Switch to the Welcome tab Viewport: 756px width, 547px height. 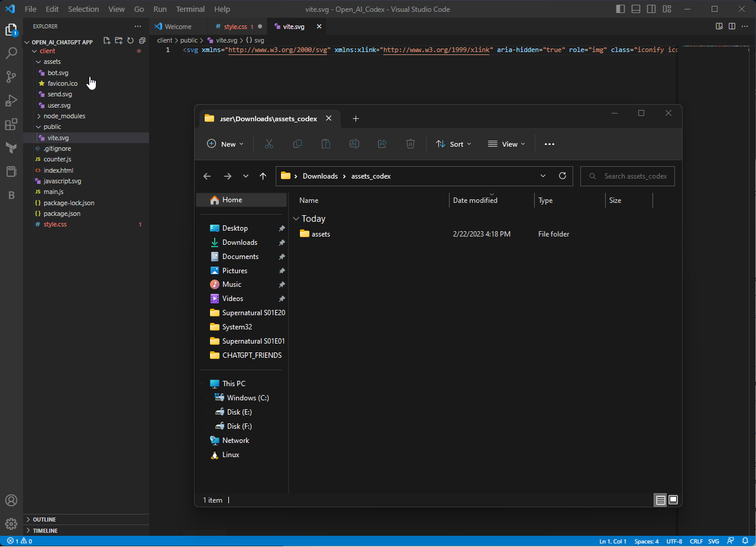[178, 27]
